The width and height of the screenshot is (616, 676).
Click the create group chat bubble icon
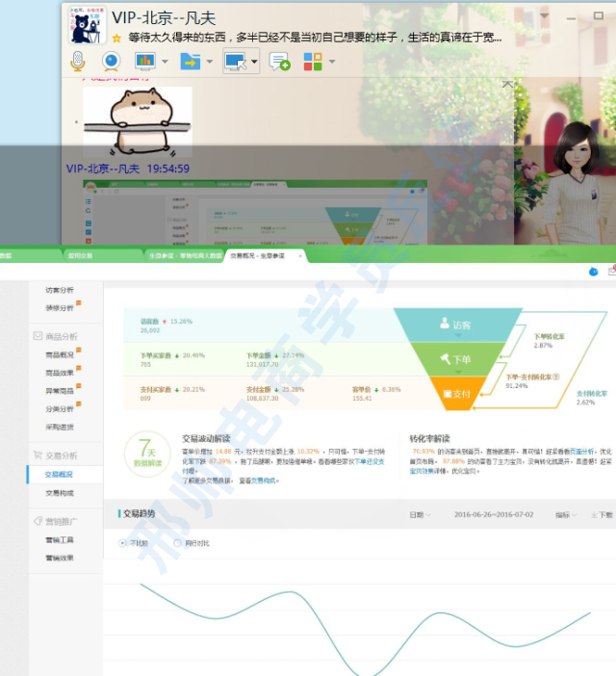pyautogui.click(x=279, y=62)
